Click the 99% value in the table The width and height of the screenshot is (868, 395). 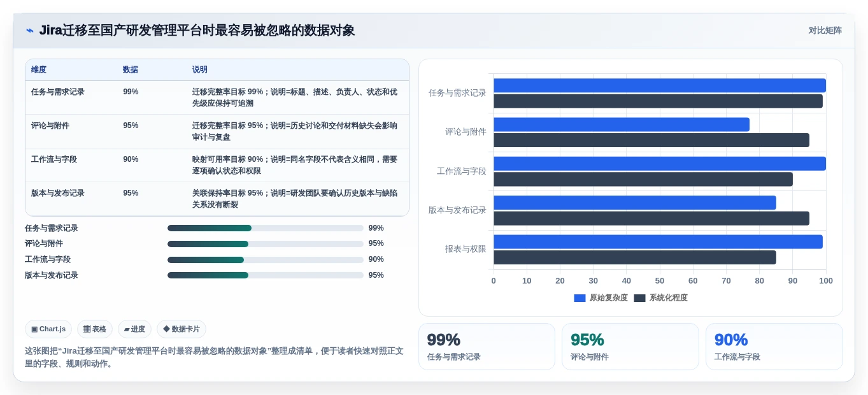point(131,92)
